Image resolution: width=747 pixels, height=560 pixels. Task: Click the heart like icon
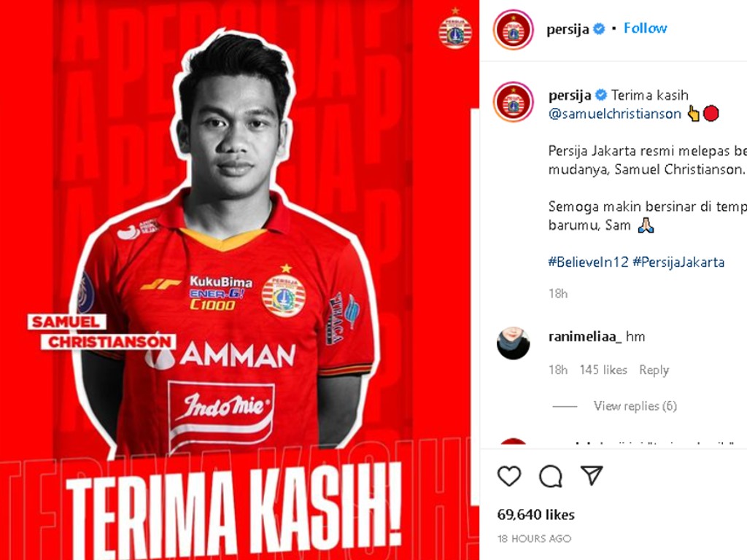[x=508, y=475]
